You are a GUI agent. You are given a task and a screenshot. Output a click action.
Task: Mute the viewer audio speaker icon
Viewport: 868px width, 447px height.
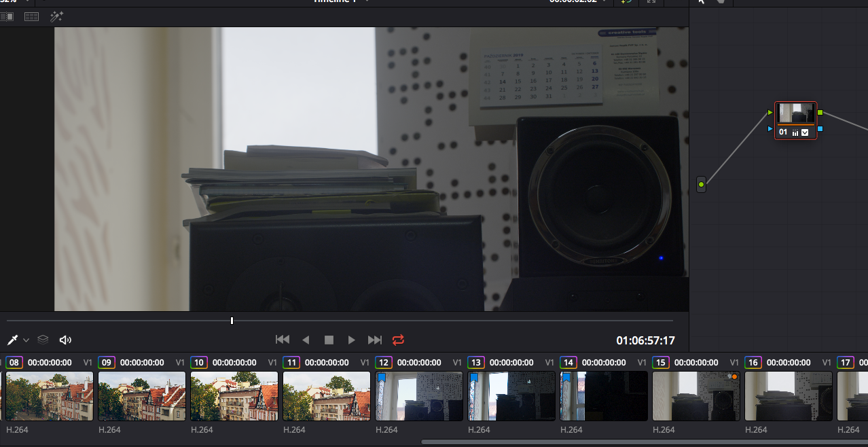65,340
